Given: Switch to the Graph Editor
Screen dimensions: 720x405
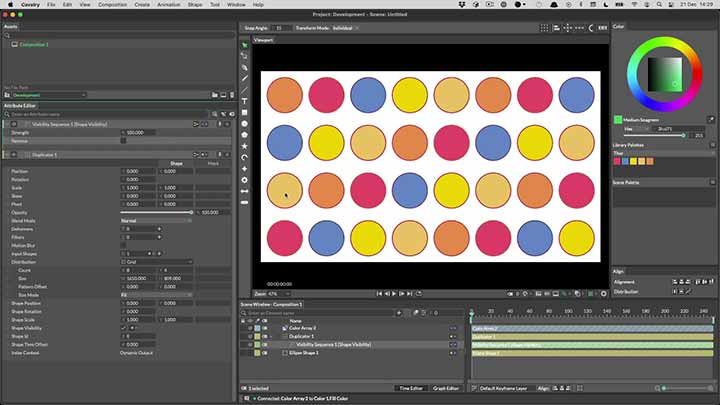Looking at the screenshot, I should pos(445,388).
